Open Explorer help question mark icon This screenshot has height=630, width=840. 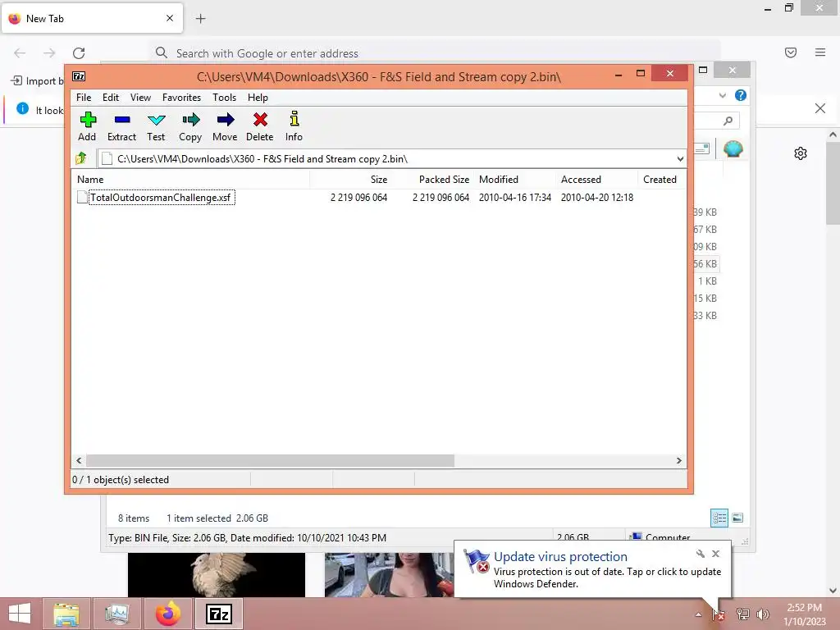[741, 95]
